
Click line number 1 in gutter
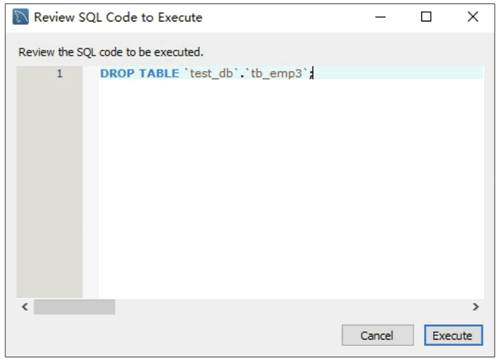pyautogui.click(x=60, y=73)
